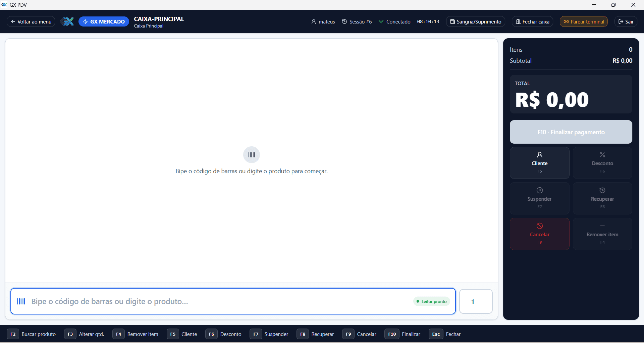Select F2 Buscar produto shortcut
The width and height of the screenshot is (644, 343).
pos(32,334)
